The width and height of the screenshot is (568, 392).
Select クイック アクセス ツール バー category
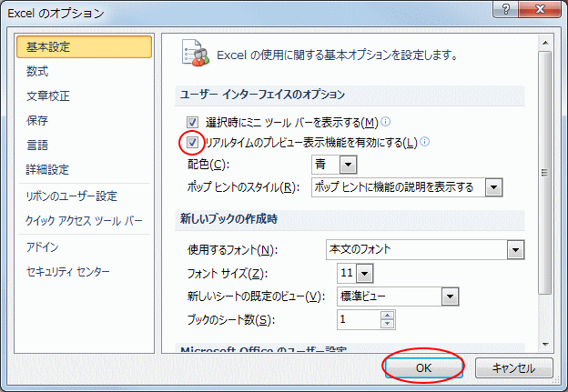click(84, 221)
